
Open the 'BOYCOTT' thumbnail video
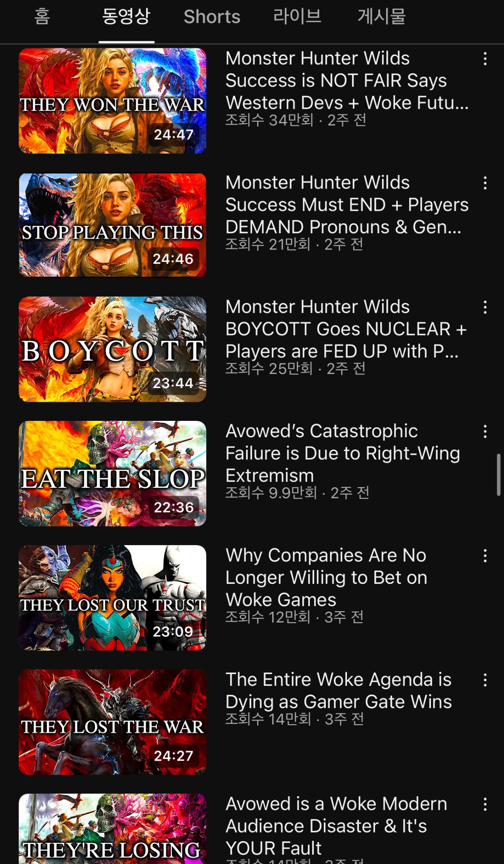click(113, 349)
